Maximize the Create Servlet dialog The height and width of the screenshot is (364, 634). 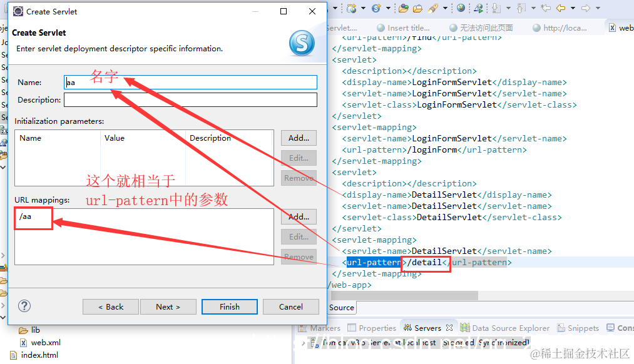coord(284,11)
